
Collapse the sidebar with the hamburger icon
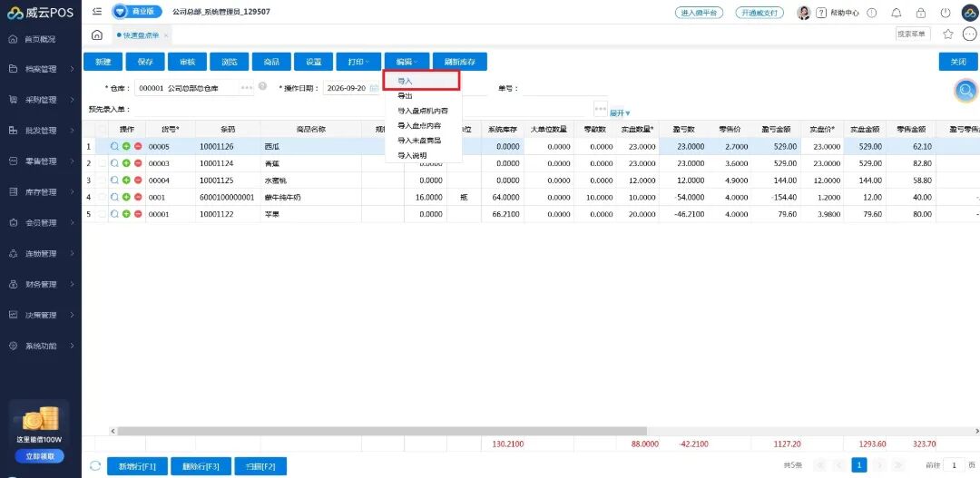point(97,12)
